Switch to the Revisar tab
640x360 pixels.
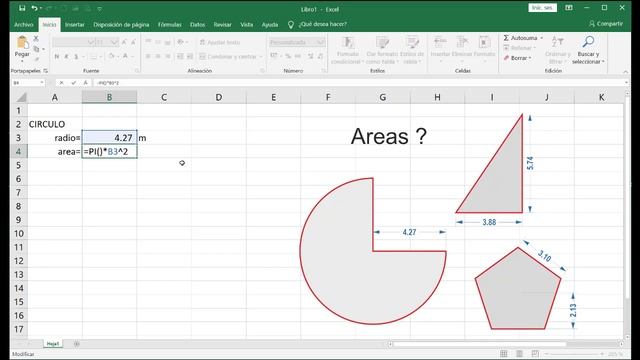222,24
